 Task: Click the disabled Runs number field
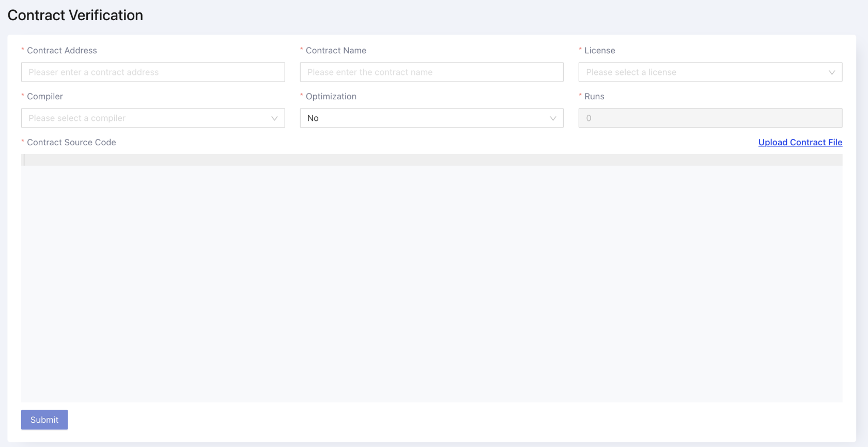(x=710, y=118)
